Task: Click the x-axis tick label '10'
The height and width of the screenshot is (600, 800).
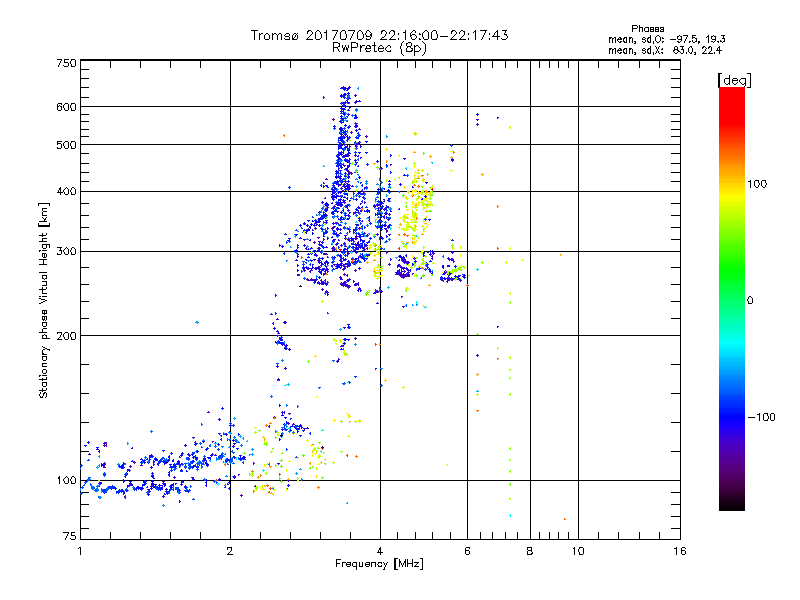Action: pyautogui.click(x=578, y=551)
